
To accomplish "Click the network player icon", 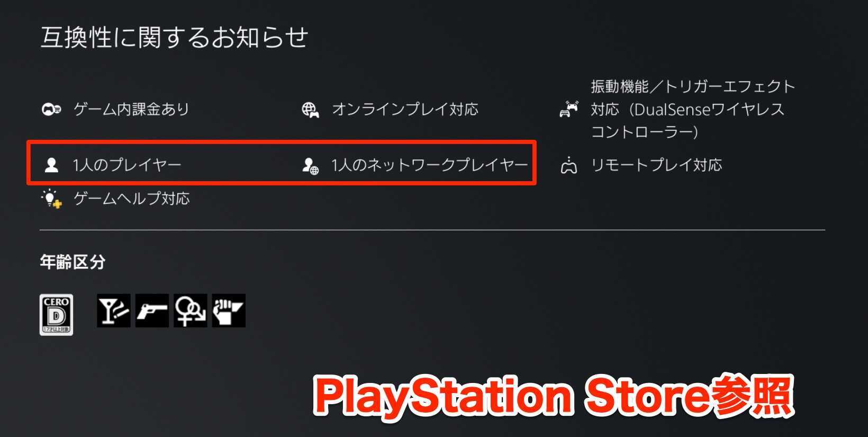I will (x=310, y=166).
